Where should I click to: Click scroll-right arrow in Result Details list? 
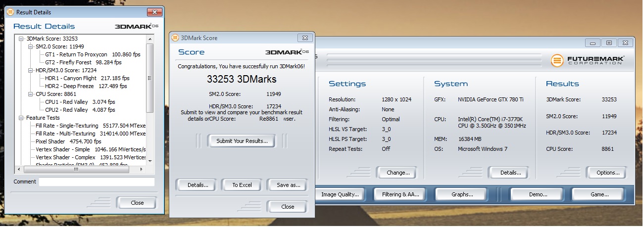(143, 170)
